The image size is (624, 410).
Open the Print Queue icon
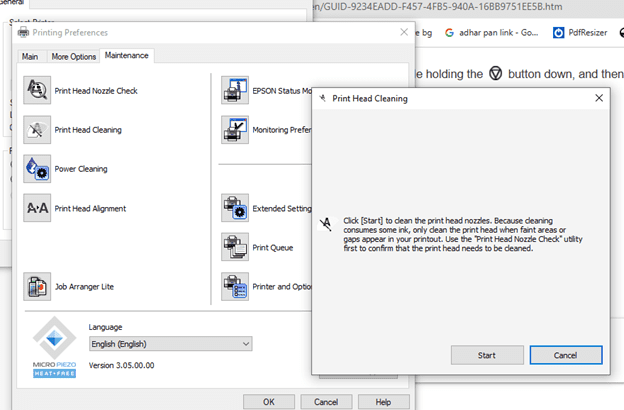(x=235, y=247)
